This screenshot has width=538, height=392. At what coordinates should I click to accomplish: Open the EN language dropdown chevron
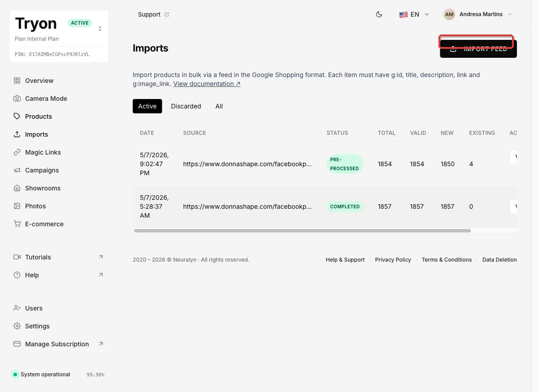click(x=427, y=14)
